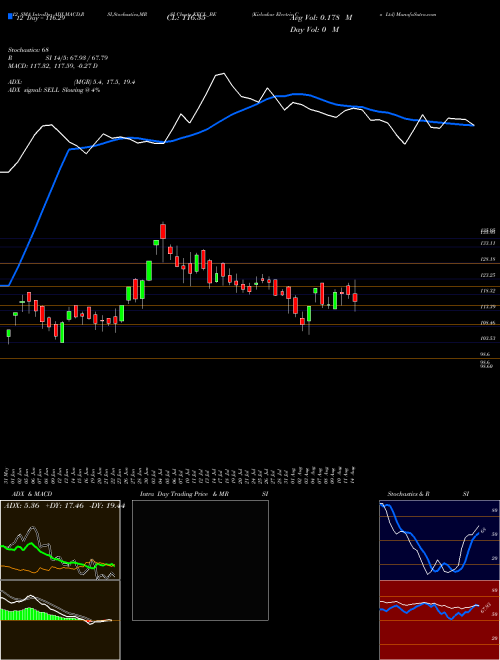Click the 'Intra Day Trading Price & MR' title
This screenshot has width=500, height=660.
(x=184, y=494)
